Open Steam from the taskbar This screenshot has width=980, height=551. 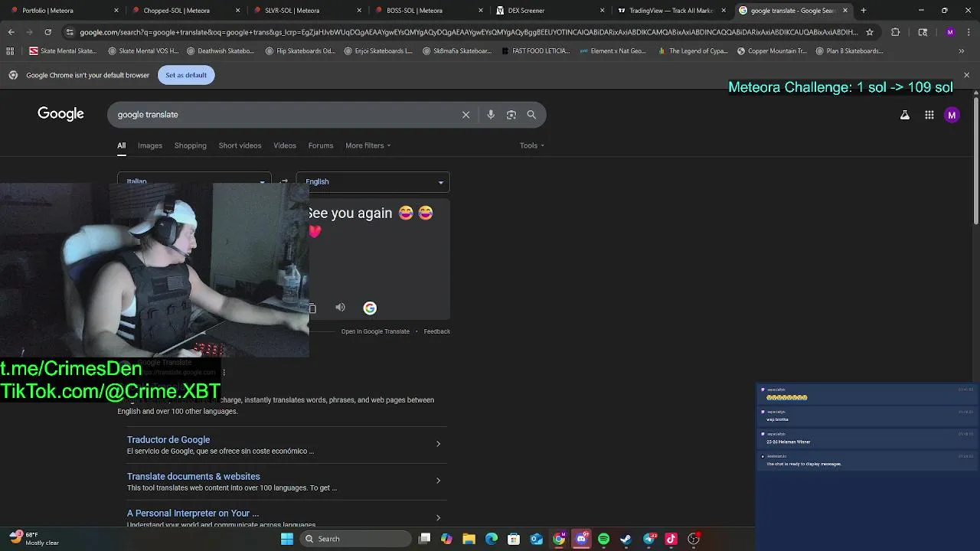point(626,539)
